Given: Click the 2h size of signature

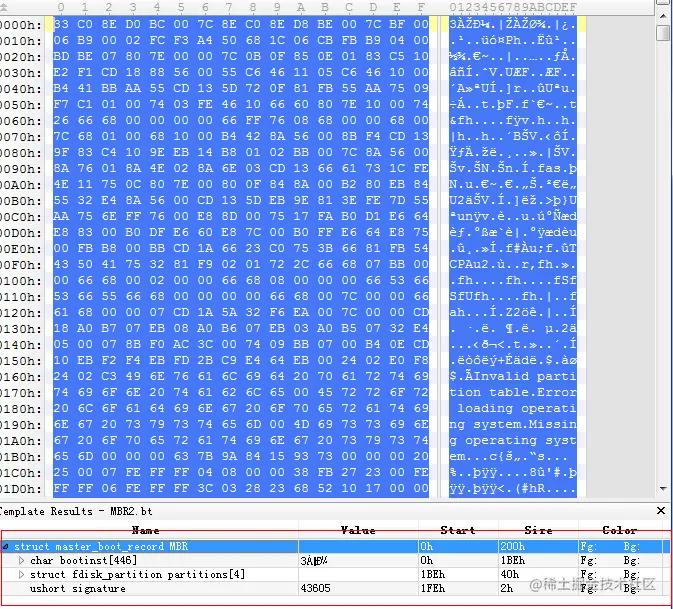Looking at the screenshot, I should pyautogui.click(x=506, y=588).
